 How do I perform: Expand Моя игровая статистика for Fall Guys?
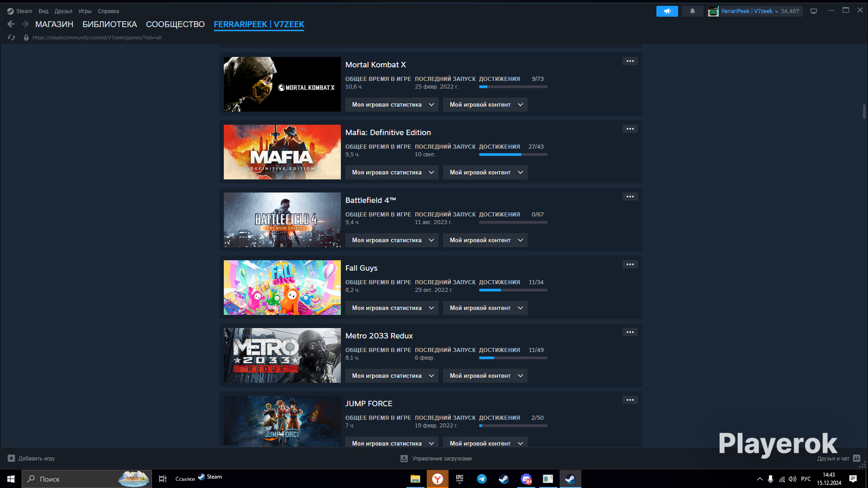[x=392, y=308]
